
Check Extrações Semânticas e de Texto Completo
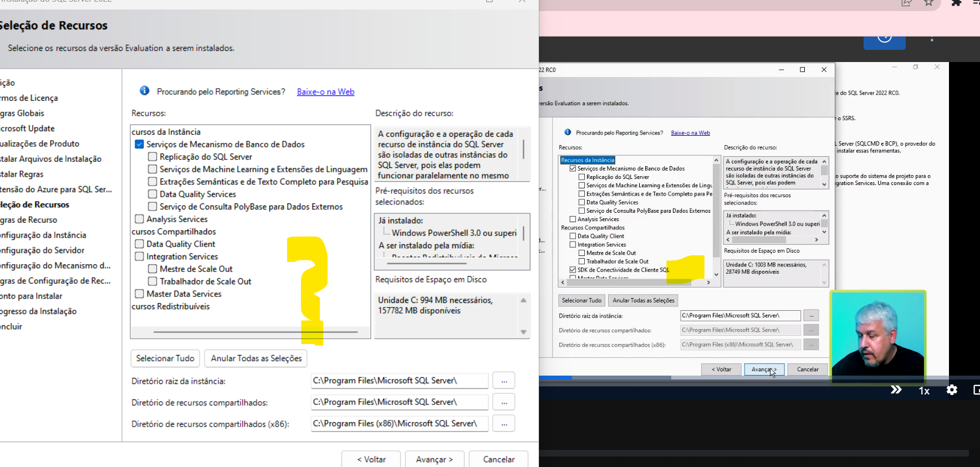[152, 182]
